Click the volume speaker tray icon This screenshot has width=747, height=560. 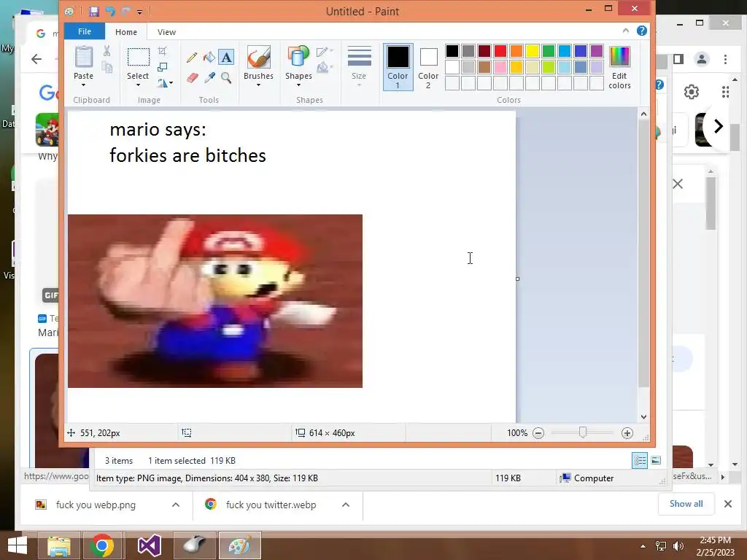(x=678, y=546)
